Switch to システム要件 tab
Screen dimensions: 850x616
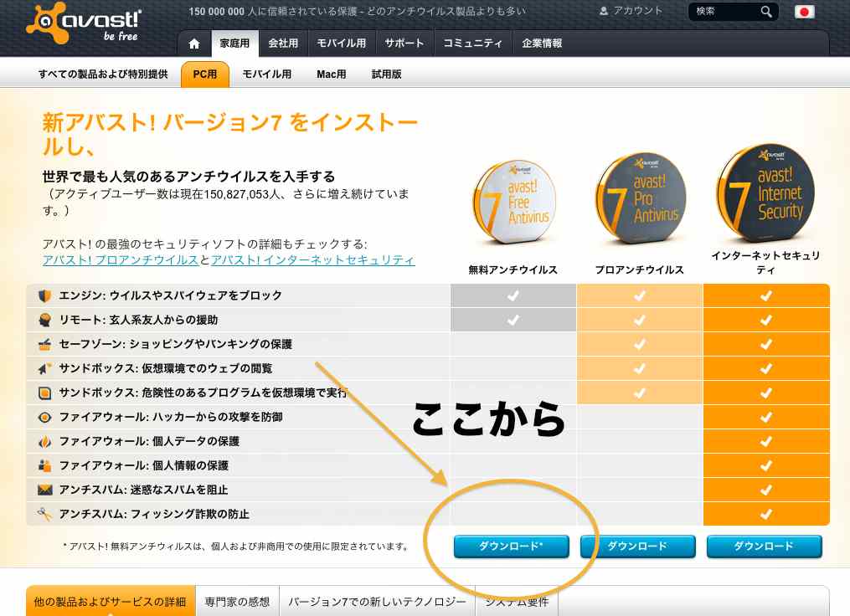coord(517,602)
